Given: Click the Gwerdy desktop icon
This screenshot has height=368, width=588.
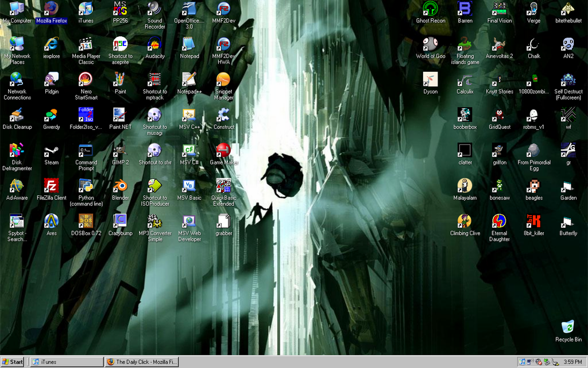Looking at the screenshot, I should (51, 114).
